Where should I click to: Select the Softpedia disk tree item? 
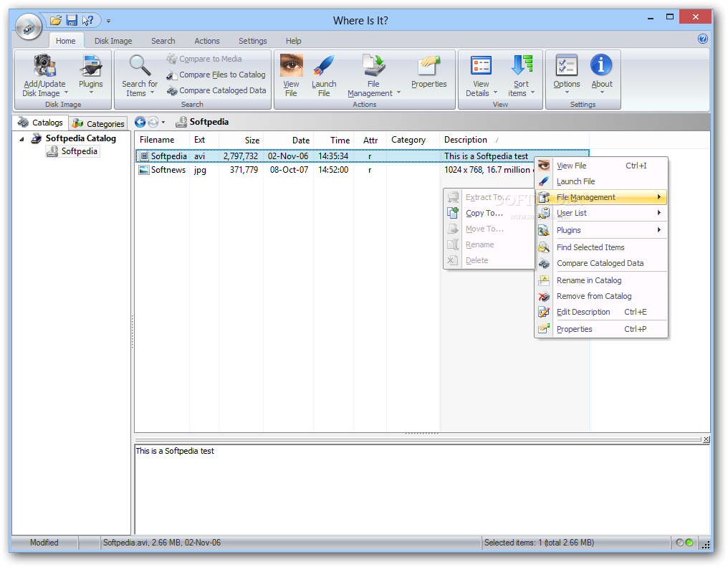[x=73, y=151]
